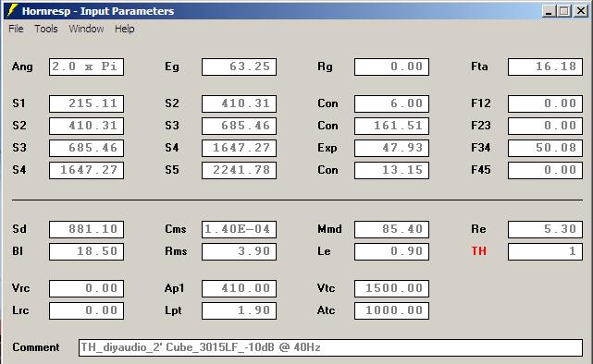Select the Lpt field with 1.90
The height and width of the screenshot is (364, 593).
tap(239, 310)
